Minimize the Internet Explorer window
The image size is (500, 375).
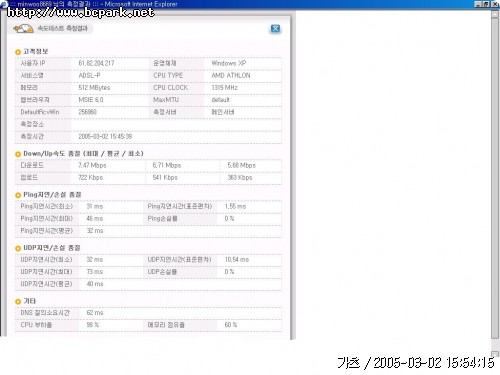point(478,4)
